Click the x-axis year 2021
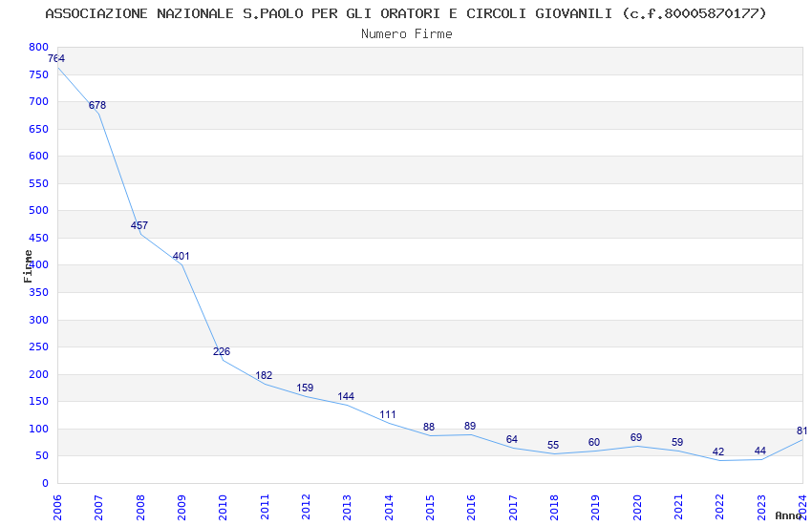This screenshot has height=525, width=812. (678, 508)
